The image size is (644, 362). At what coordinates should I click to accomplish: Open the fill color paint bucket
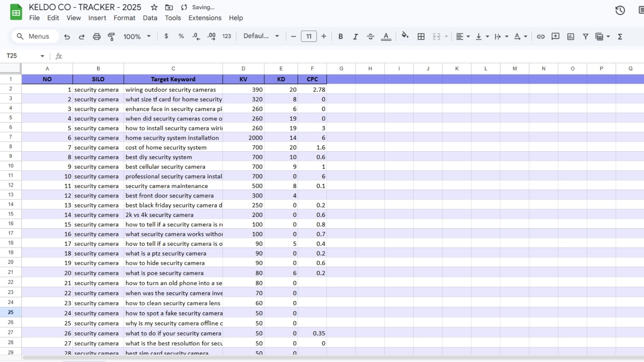coord(405,36)
